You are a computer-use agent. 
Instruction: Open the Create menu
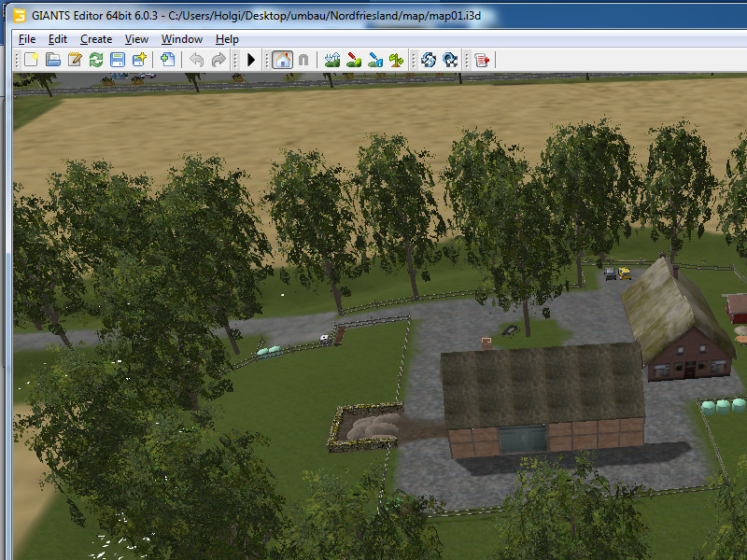[x=96, y=39]
